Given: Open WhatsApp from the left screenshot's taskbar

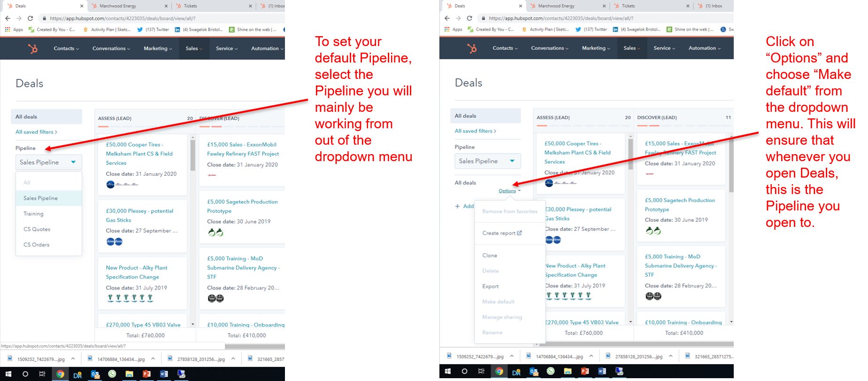Looking at the screenshot, I should click(112, 374).
